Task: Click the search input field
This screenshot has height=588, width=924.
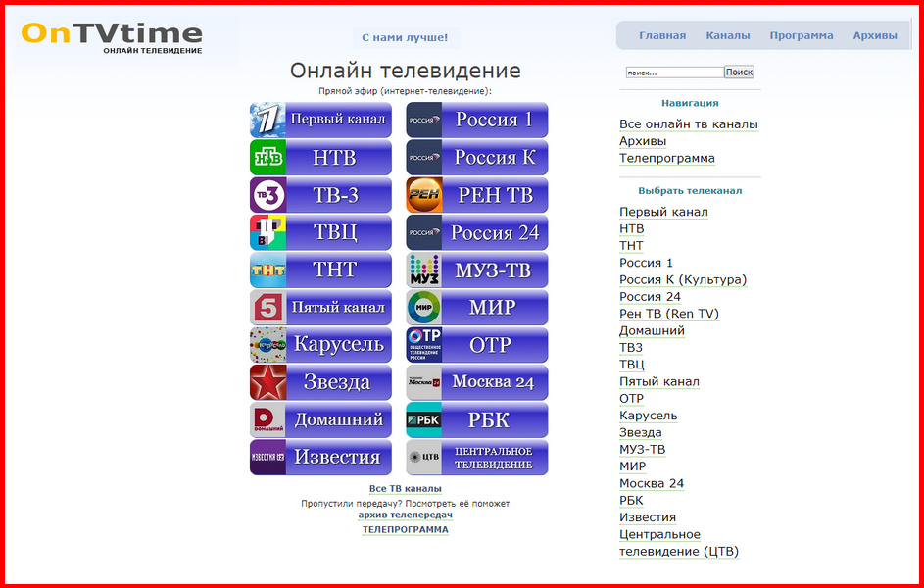Action: (675, 73)
